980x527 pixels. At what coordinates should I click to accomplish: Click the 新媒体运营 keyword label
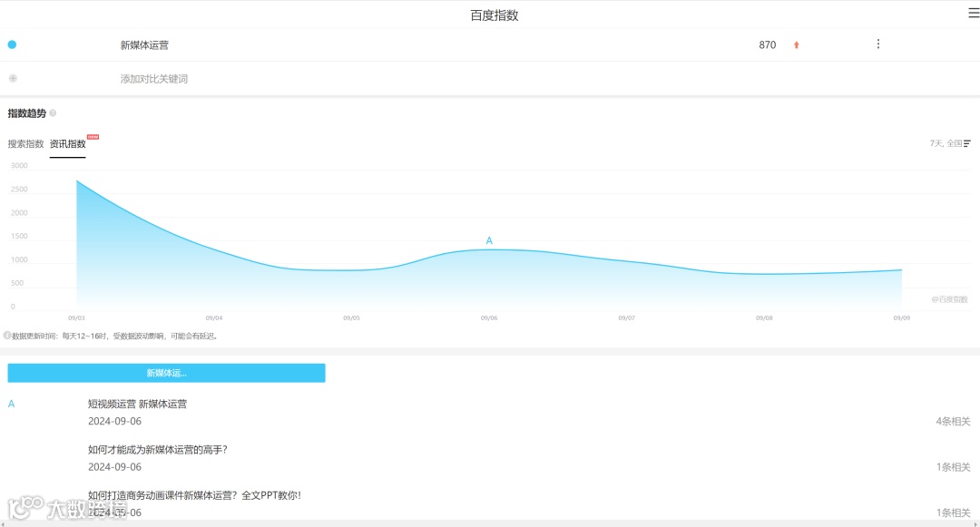144,45
